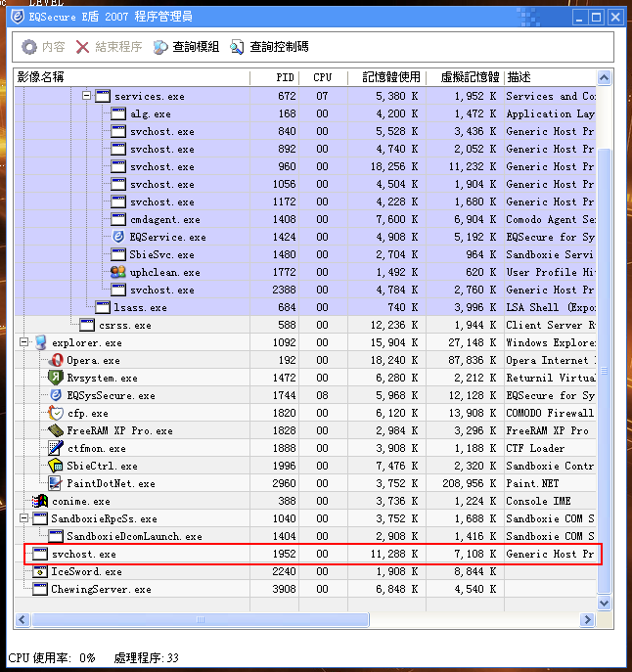Viewport: 632px width, 672px height.
Task: Sort by 影像名稱 column header
Action: (x=132, y=77)
